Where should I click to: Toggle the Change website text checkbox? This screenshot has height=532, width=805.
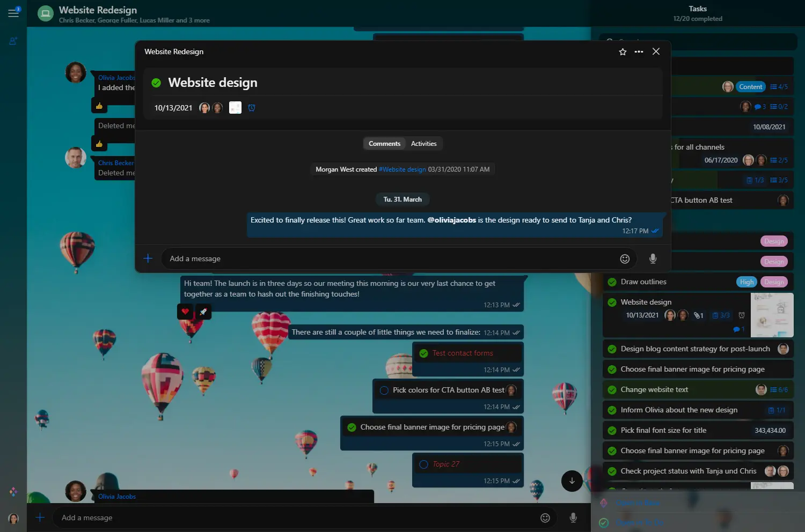(612, 390)
